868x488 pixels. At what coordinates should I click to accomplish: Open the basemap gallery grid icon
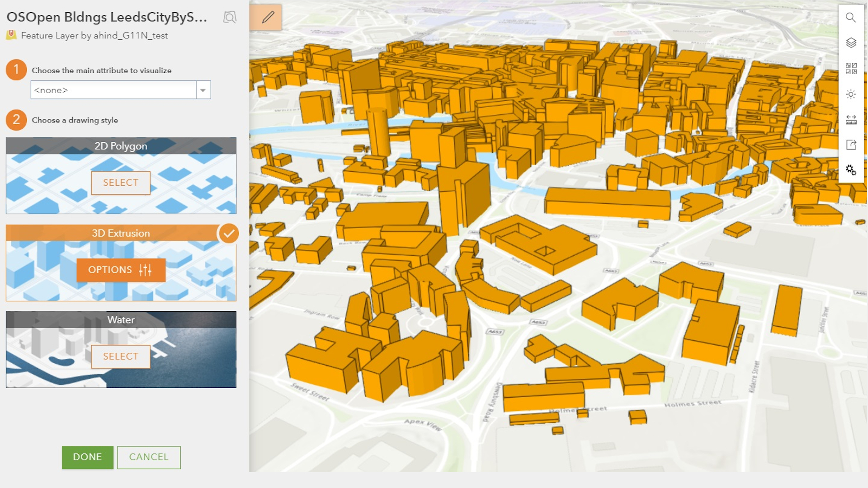851,69
